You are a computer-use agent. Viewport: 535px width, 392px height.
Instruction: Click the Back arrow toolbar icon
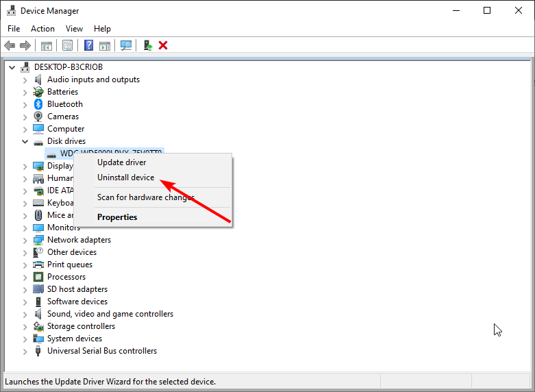tap(10, 45)
